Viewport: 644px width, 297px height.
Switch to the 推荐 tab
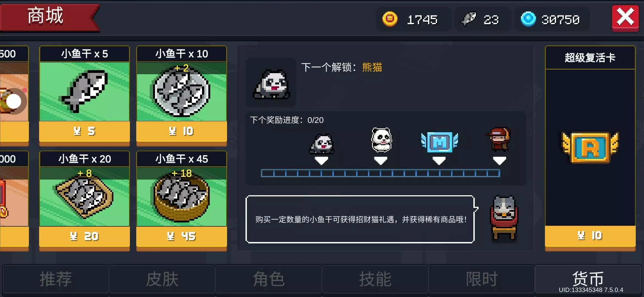pos(56,279)
